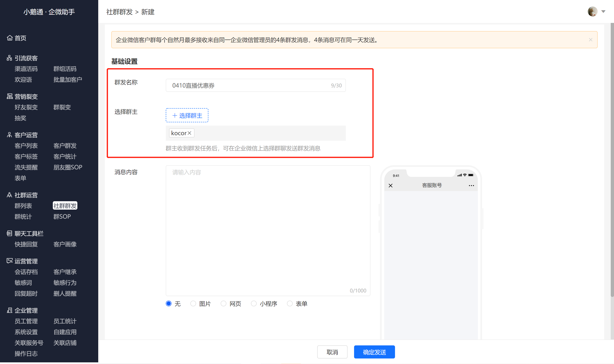This screenshot has width=614, height=364.
Task: Click the 选择群主 add button
Action: 187,115
